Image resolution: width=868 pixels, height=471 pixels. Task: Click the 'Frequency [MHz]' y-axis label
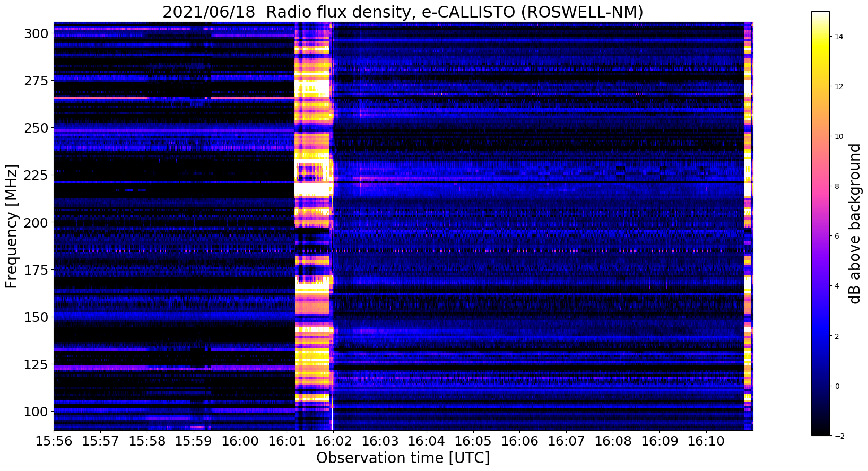click(12, 226)
